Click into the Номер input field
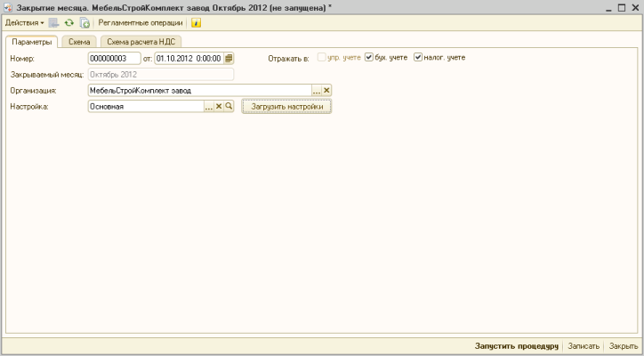 [x=114, y=58]
